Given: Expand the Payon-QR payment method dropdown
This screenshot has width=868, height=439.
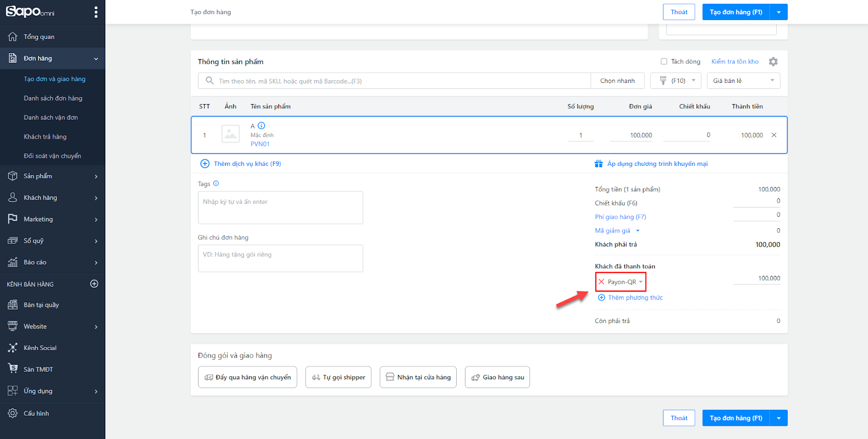Looking at the screenshot, I should pyautogui.click(x=641, y=282).
